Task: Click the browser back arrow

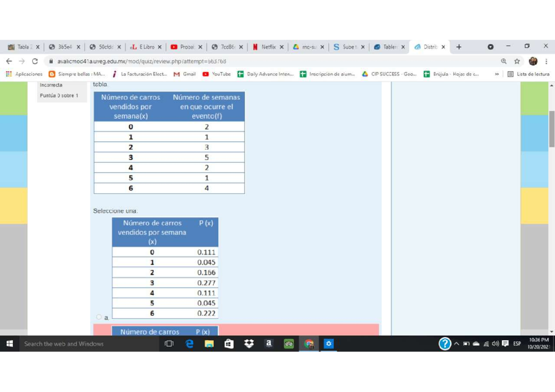Action: coord(9,61)
